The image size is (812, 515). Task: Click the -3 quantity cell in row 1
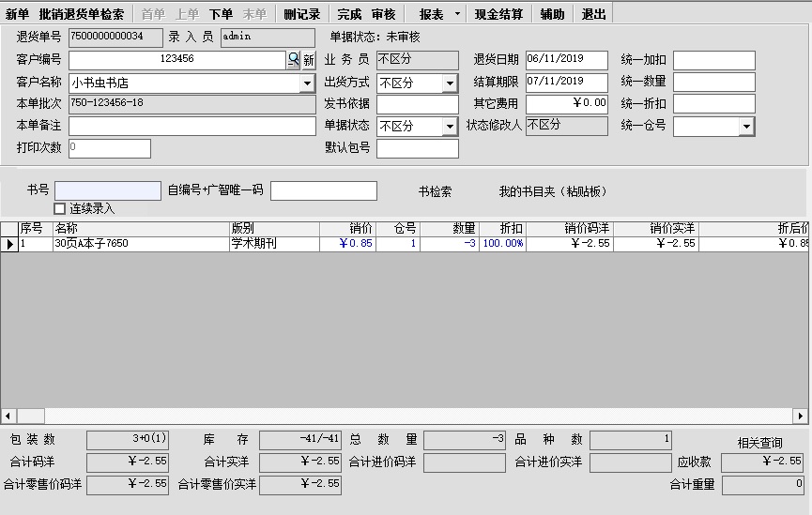tap(450, 244)
